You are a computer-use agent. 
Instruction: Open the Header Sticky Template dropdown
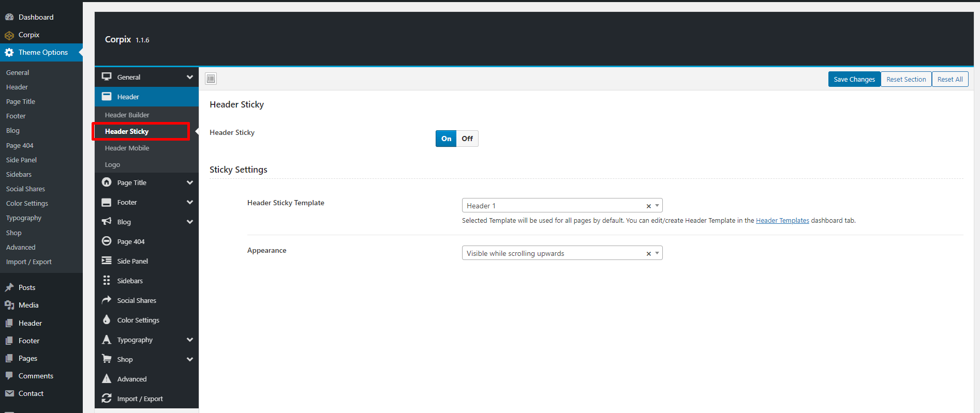coord(562,206)
